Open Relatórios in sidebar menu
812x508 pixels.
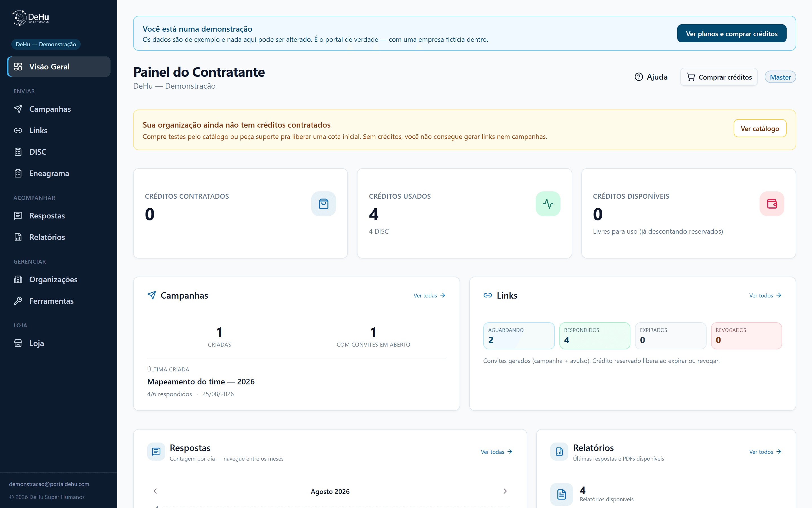tap(59, 237)
